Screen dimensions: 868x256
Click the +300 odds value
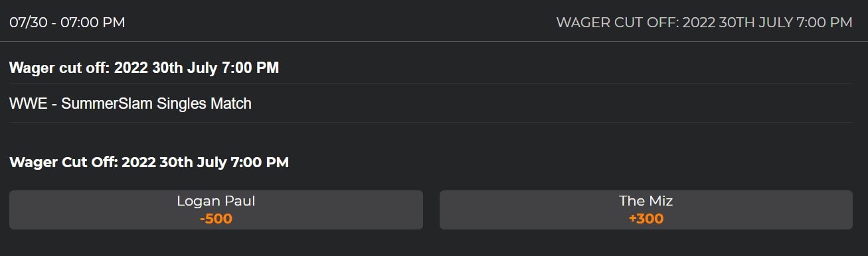click(x=646, y=219)
